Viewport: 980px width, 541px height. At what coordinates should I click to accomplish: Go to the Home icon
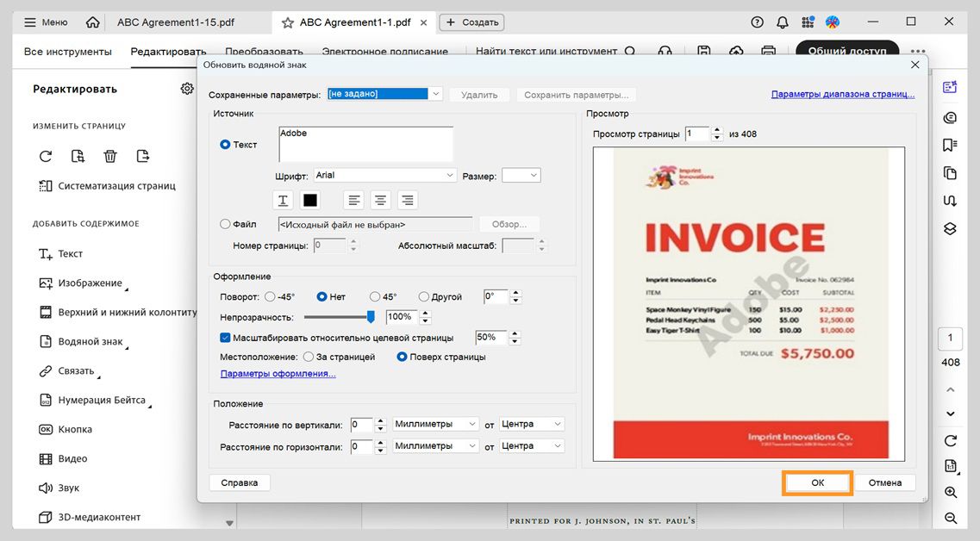(92, 22)
